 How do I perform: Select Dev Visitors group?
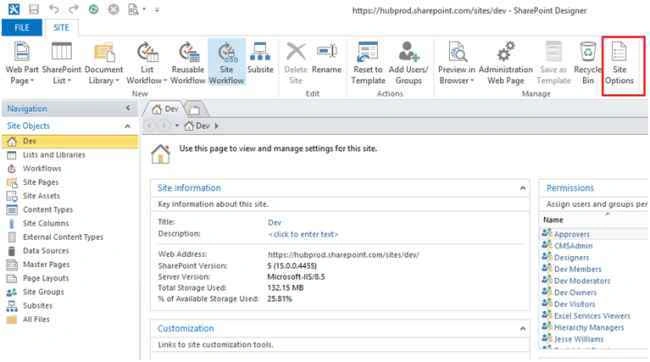574,304
